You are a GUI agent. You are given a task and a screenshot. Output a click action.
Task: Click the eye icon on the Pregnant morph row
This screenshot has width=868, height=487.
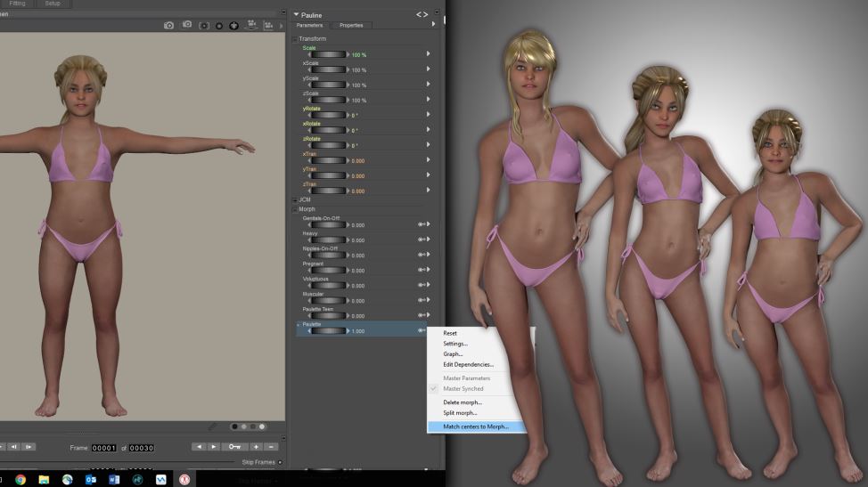point(422,270)
